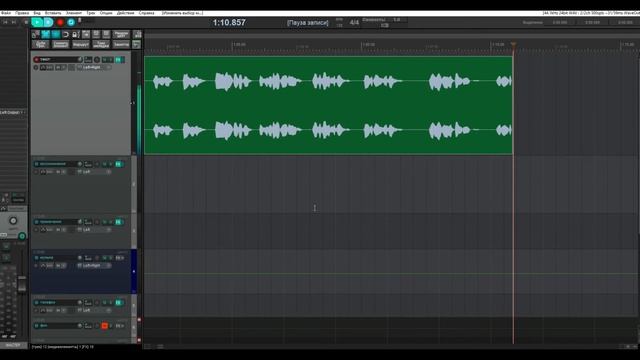Viewport: 640px width, 360px height.
Task: Open the Справка menu
Action: tap(147, 13)
